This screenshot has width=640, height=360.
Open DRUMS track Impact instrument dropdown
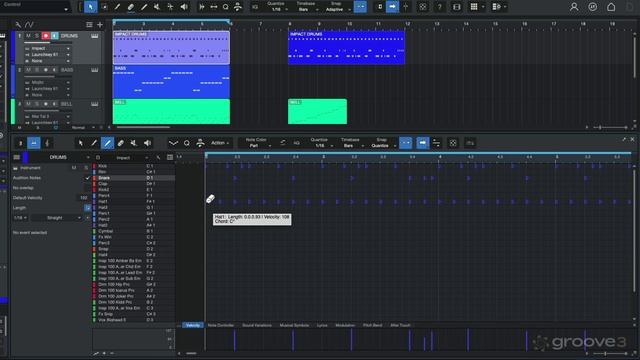click(x=49, y=48)
